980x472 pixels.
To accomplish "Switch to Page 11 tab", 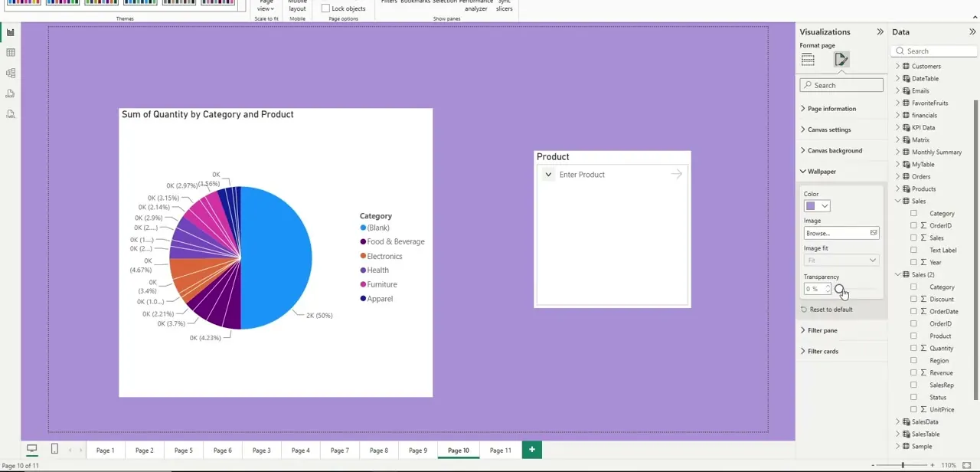I will pos(501,451).
